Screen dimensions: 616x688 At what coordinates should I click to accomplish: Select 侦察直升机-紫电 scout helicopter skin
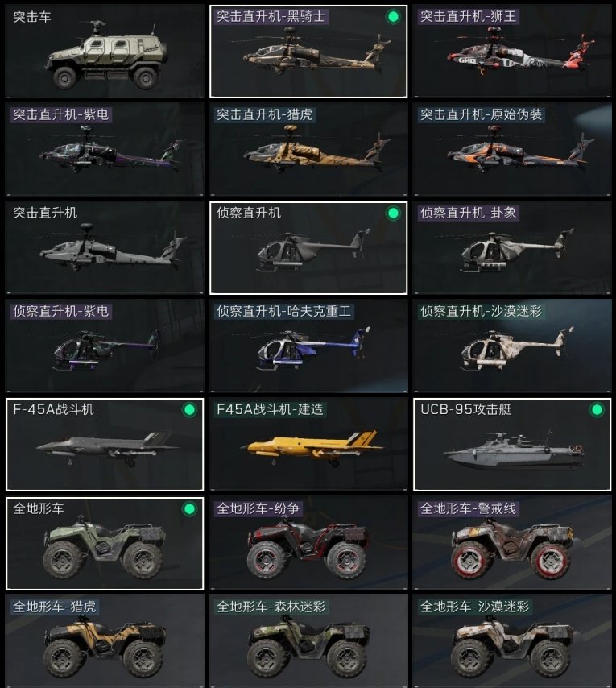click(x=105, y=346)
